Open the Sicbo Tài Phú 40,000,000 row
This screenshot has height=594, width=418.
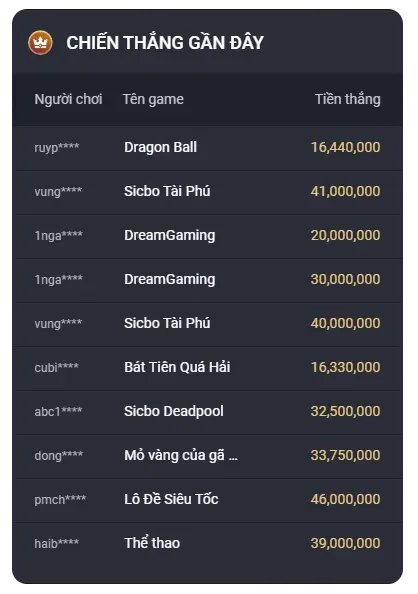[x=207, y=324]
